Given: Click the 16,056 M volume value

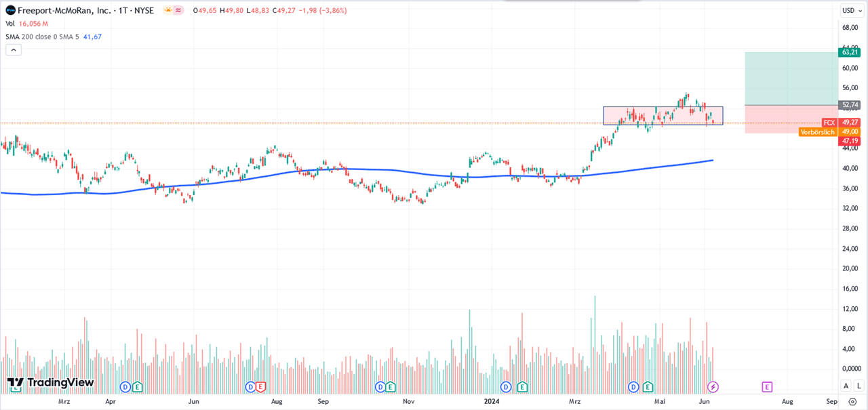Looking at the screenshot, I should click(35, 23).
